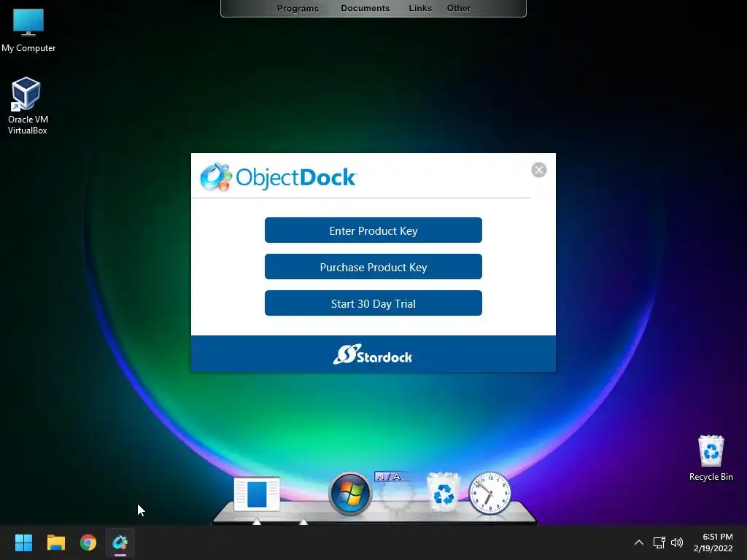Open the Windows Start menu in taskbar
This screenshot has width=747, height=560.
(x=23, y=542)
